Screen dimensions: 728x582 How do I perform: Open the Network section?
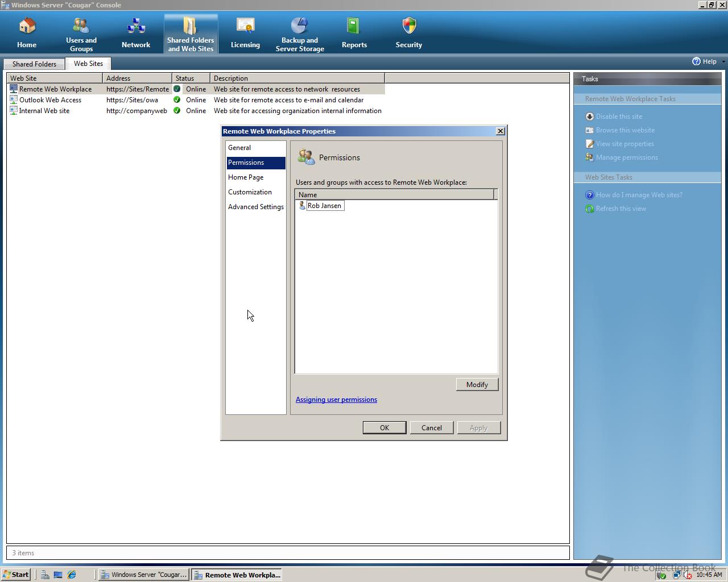click(x=136, y=34)
